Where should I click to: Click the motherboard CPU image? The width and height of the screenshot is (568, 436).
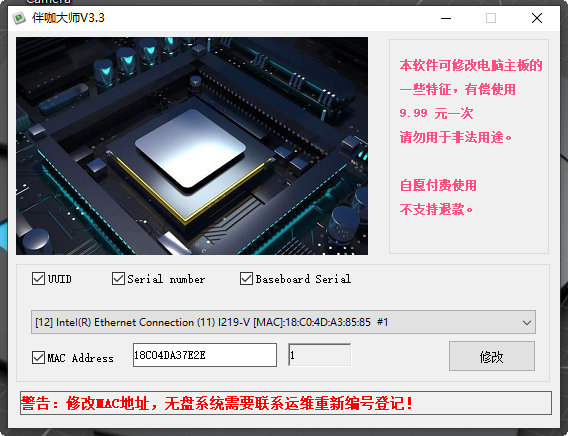192,146
